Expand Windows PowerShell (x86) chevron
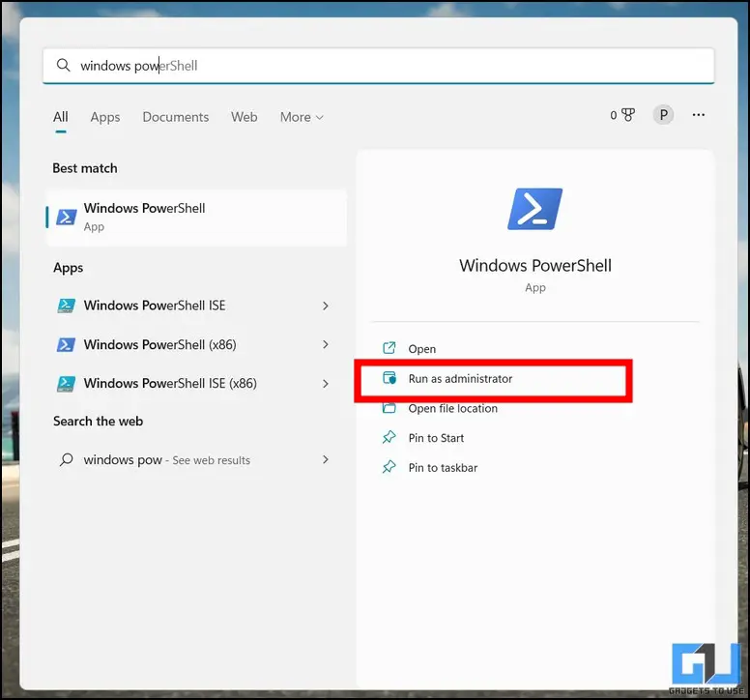Viewport: 750px width, 700px height. pos(326,344)
